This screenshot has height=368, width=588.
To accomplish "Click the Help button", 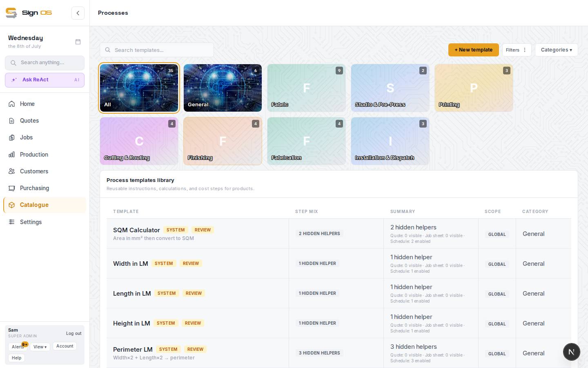I will tap(16, 358).
